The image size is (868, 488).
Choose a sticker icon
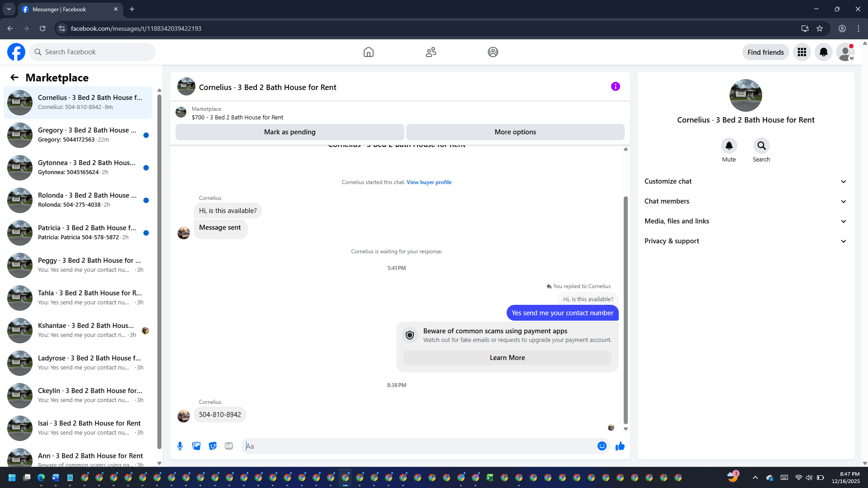tap(213, 446)
